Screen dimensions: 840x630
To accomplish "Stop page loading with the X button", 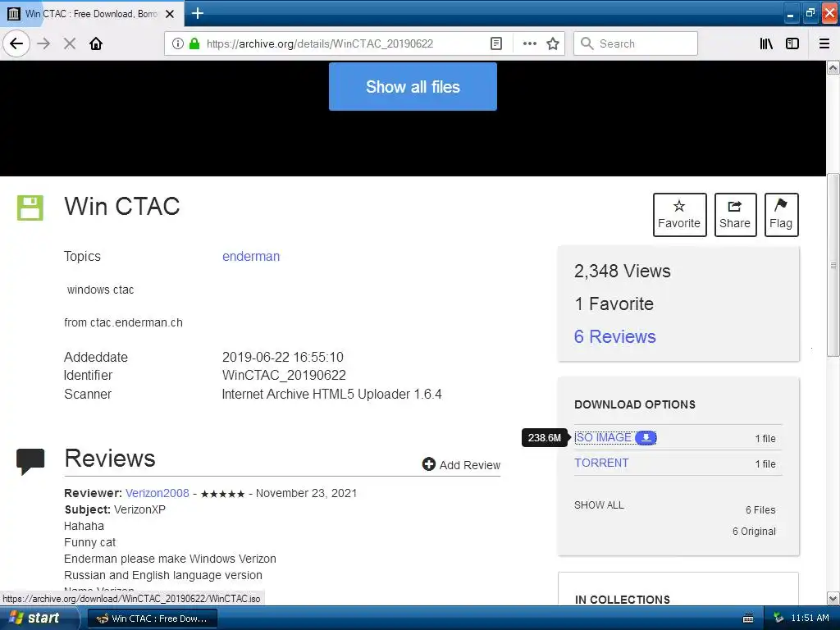I will [x=70, y=43].
